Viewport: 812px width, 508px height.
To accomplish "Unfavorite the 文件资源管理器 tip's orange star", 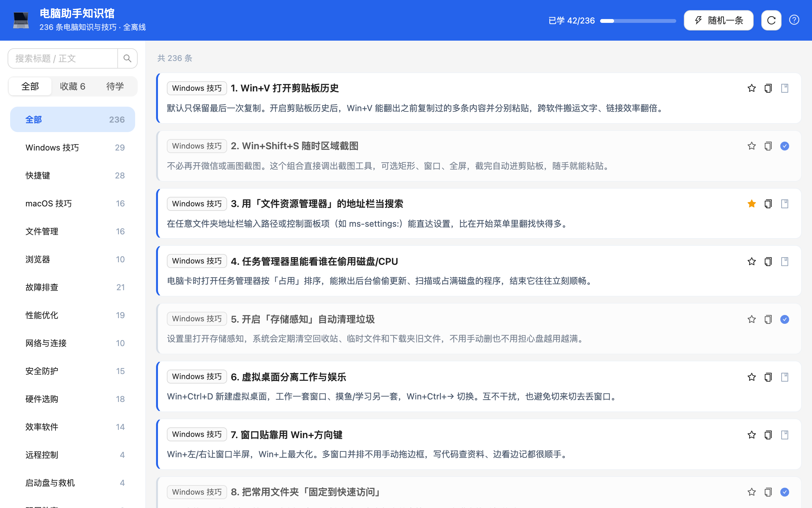I will pos(752,204).
